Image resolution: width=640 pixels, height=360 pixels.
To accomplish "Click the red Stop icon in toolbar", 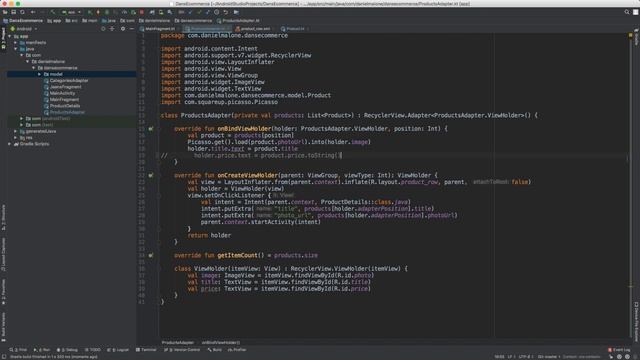I will pyautogui.click(x=142, y=12).
